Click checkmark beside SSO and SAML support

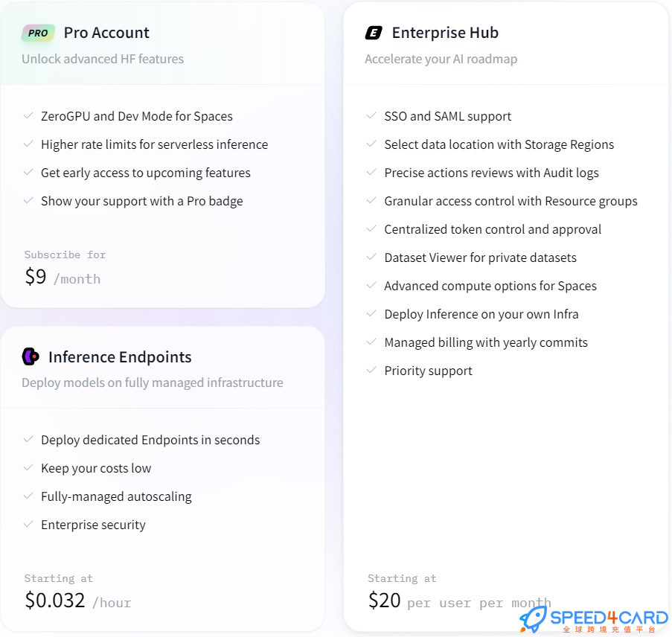click(x=371, y=116)
